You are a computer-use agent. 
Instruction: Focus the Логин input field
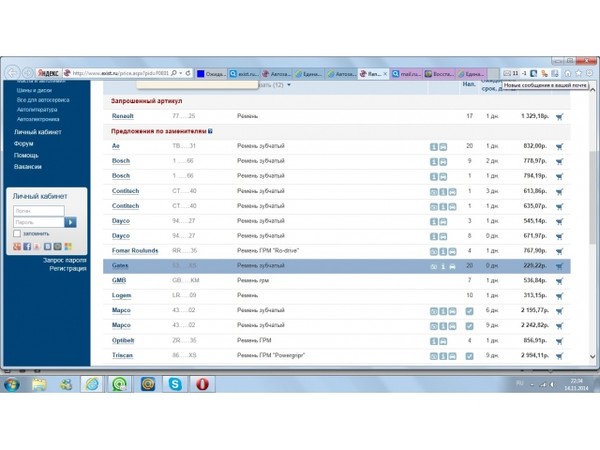pos(39,211)
